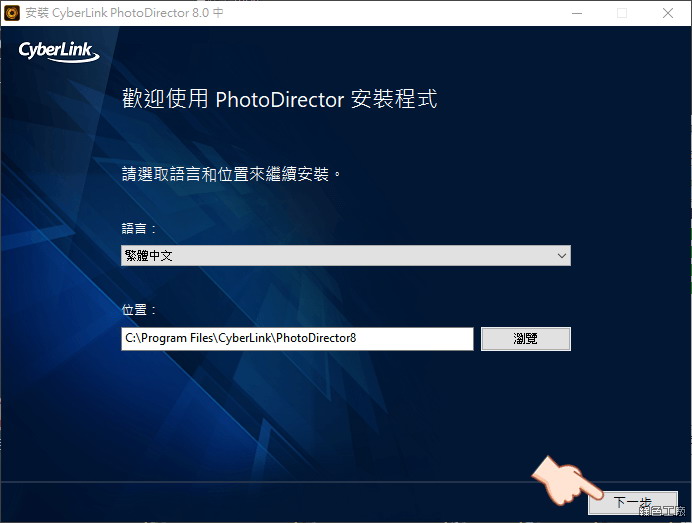Click the 位置 label
The height and width of the screenshot is (523, 692).
(139, 310)
